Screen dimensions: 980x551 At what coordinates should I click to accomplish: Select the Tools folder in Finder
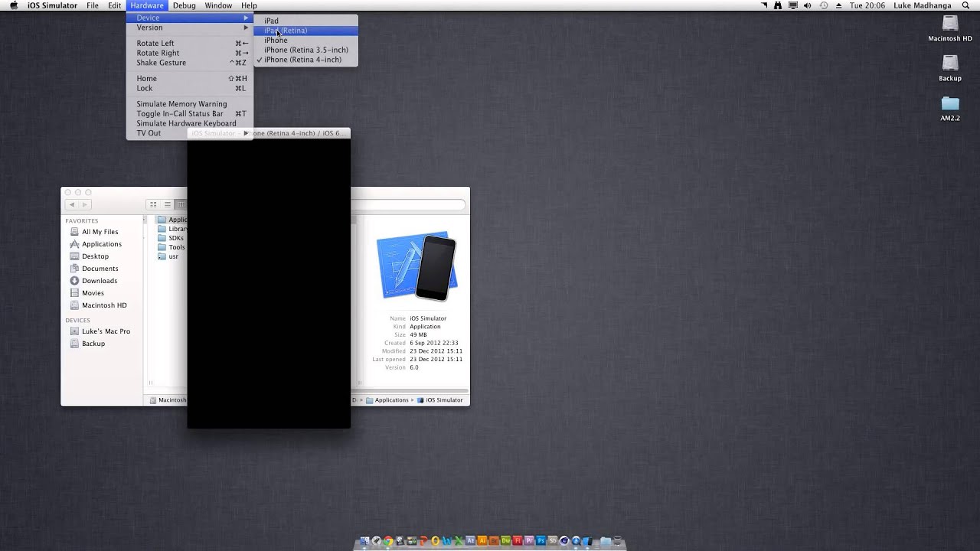pyautogui.click(x=171, y=247)
